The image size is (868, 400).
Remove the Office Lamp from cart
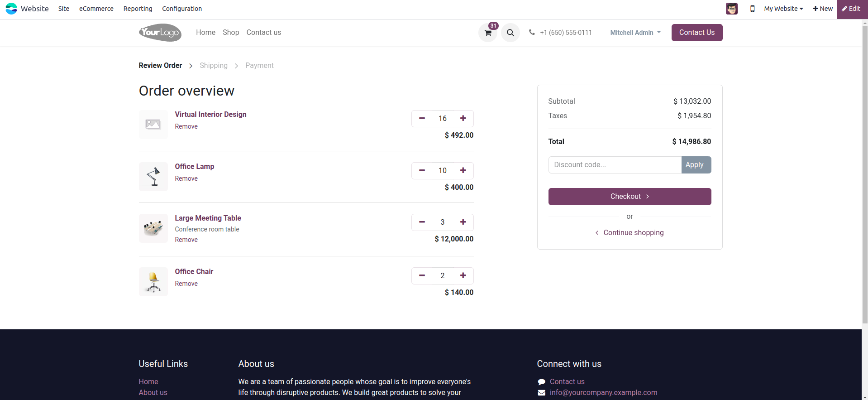(186, 178)
